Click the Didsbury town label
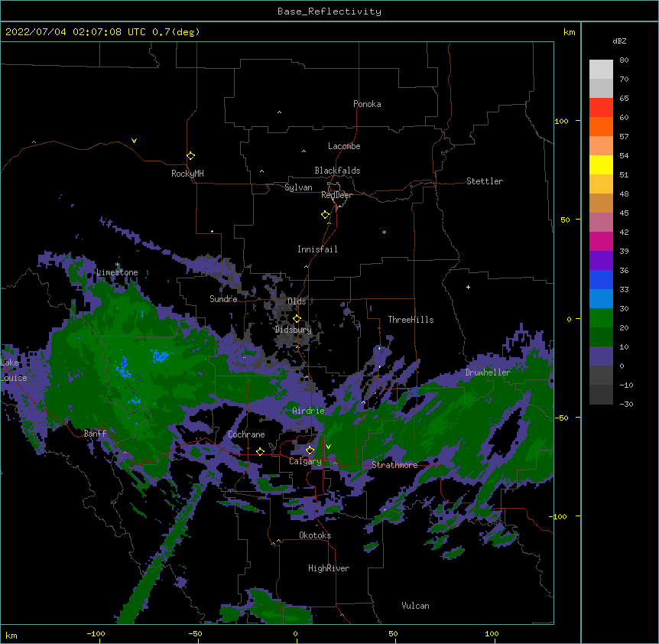The image size is (659, 644). click(294, 330)
